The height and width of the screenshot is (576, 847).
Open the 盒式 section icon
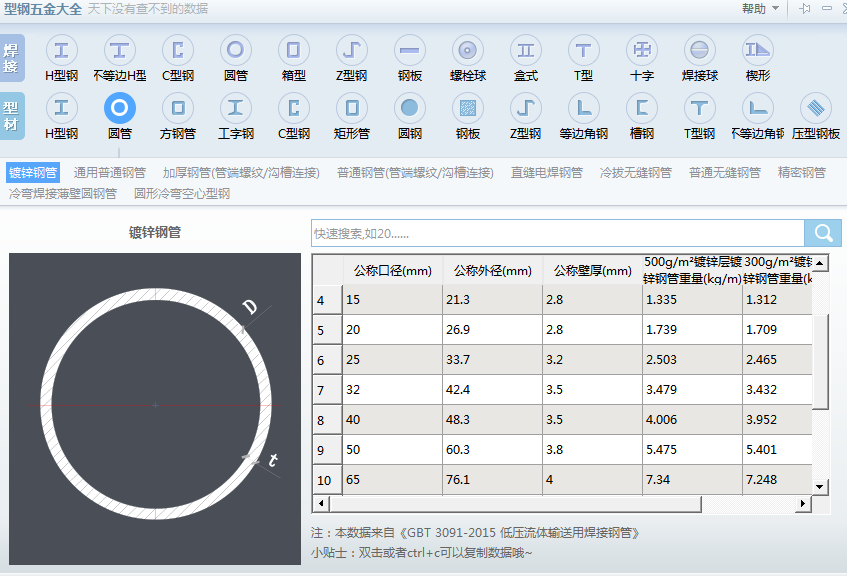[526, 51]
